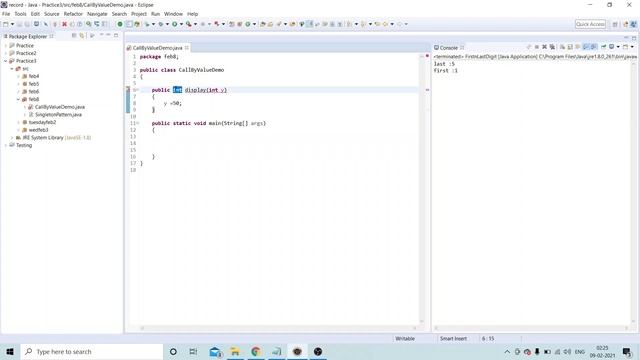
Task: Click the Run external tools briefcase icon
Action: tap(189, 24)
